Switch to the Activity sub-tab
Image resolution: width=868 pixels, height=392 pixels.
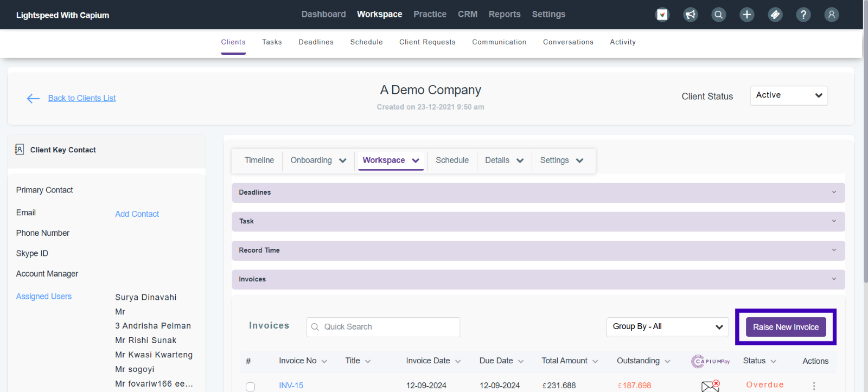pos(623,42)
